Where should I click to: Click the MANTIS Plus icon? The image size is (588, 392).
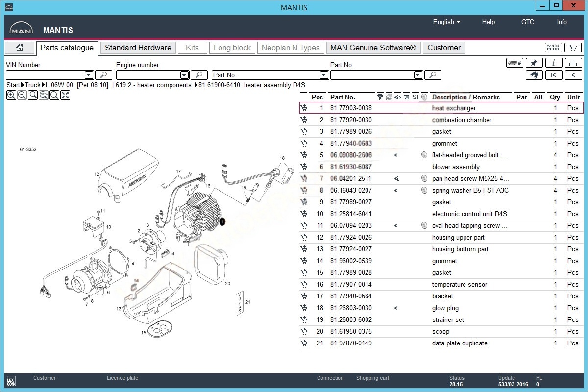coord(553,48)
